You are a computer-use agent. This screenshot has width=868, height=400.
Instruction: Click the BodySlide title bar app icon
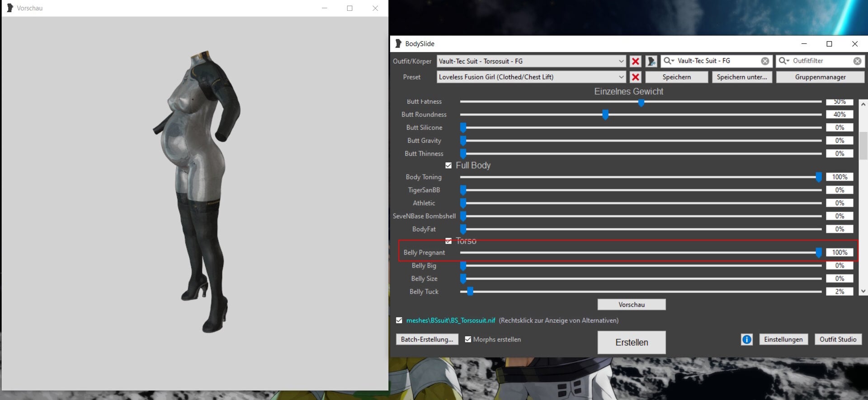398,43
